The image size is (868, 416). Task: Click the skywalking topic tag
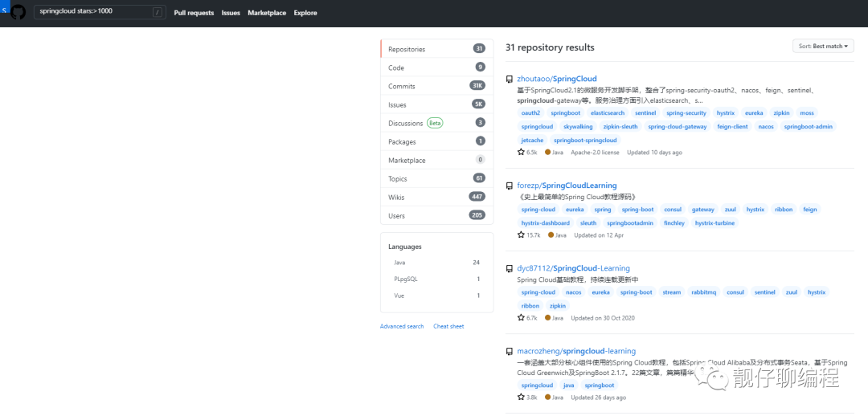(577, 127)
